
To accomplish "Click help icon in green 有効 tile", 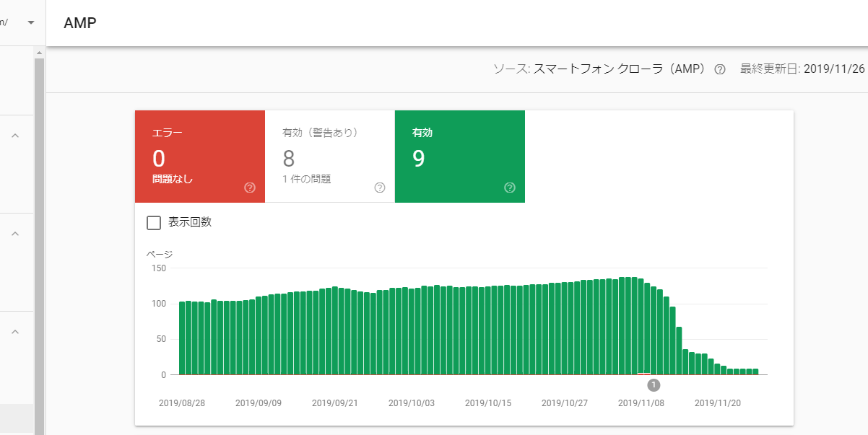I will coord(510,188).
